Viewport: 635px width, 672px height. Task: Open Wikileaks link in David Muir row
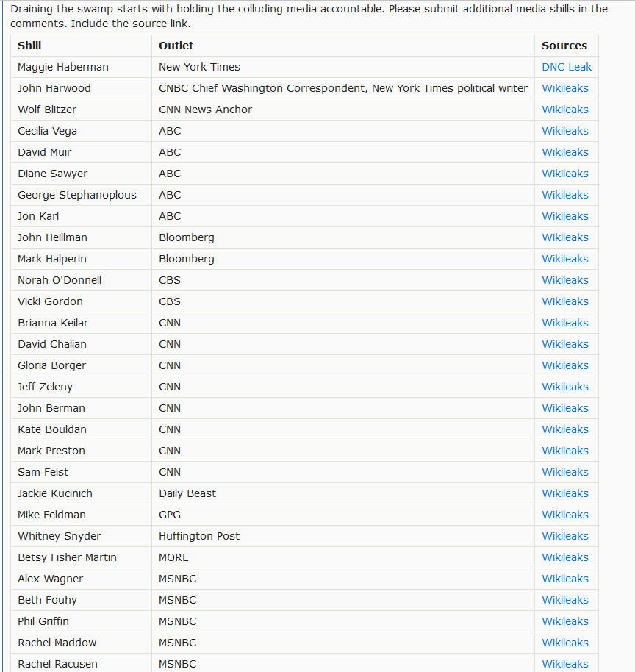(564, 152)
